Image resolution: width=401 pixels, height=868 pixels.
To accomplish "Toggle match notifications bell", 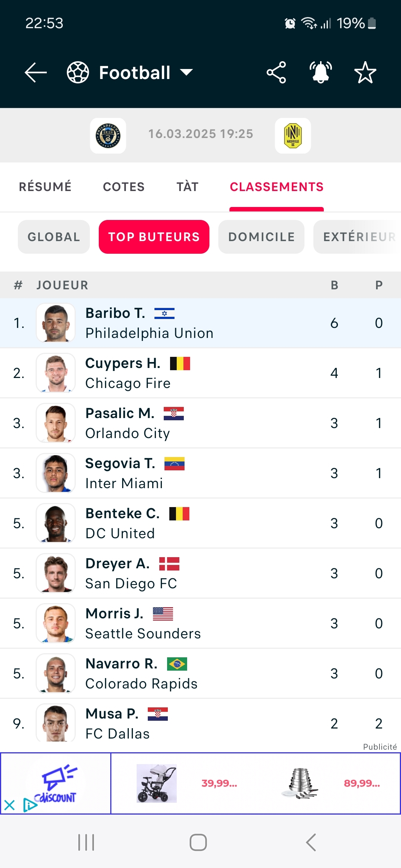I will [321, 72].
